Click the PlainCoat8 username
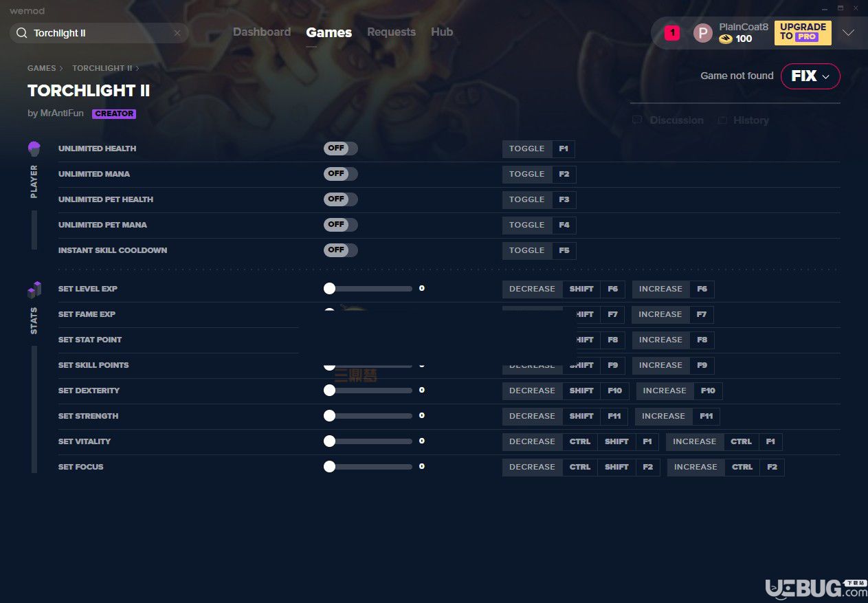Viewport: 868px width, 603px height. pos(744,27)
